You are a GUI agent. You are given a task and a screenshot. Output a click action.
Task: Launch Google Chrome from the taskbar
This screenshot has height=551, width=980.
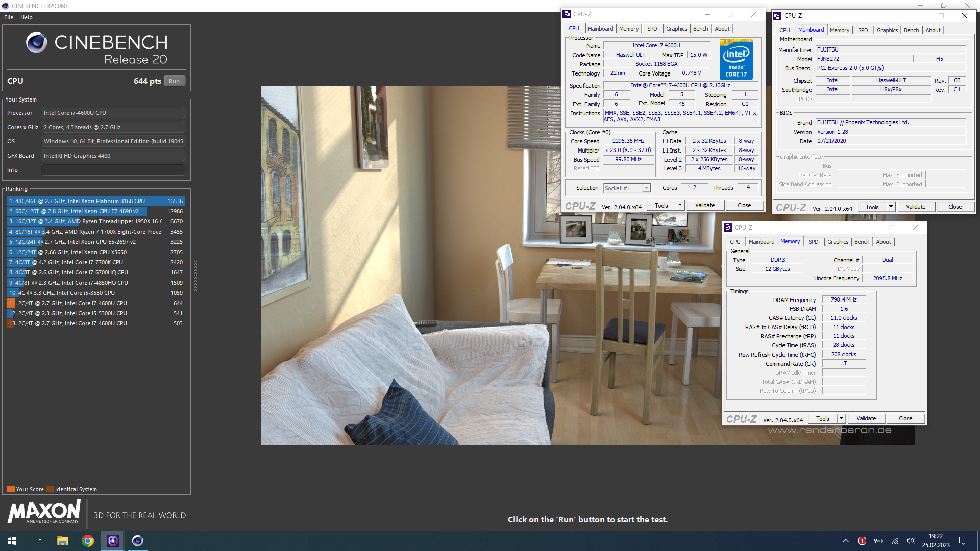click(88, 541)
